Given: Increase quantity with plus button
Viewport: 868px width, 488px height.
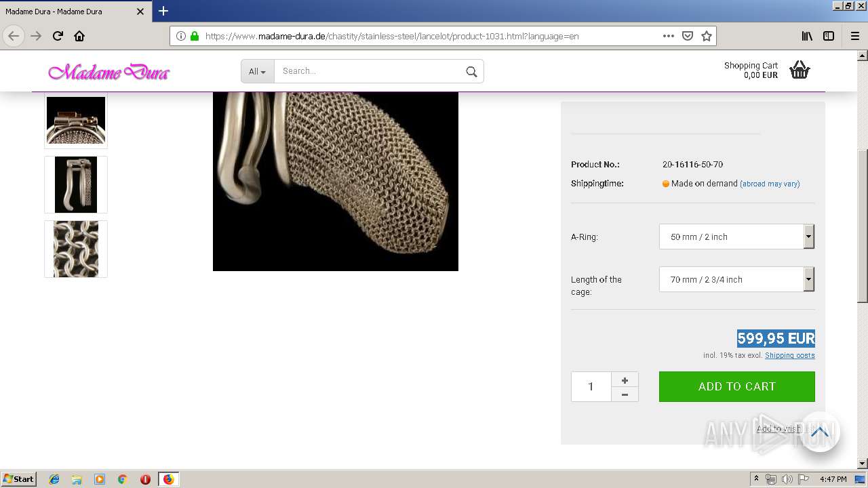Looking at the screenshot, I should [x=625, y=380].
